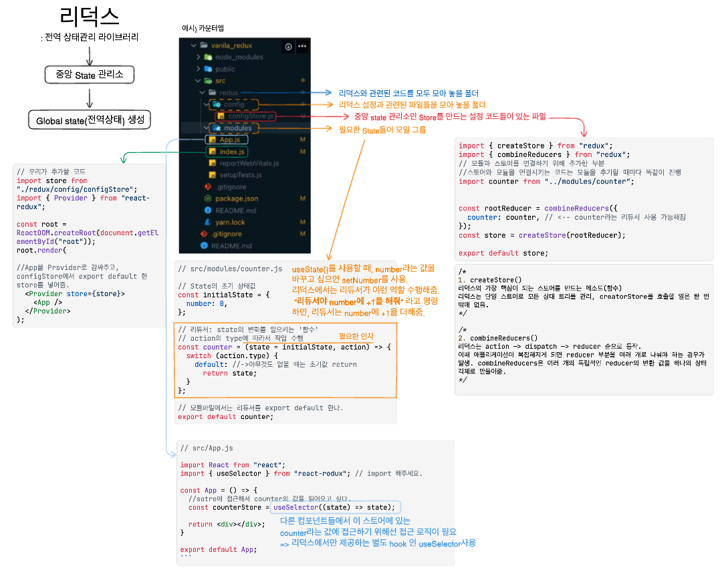Viewport: 728px width, 580px height.
Task: Click the green src folder icon
Action: 208,81
